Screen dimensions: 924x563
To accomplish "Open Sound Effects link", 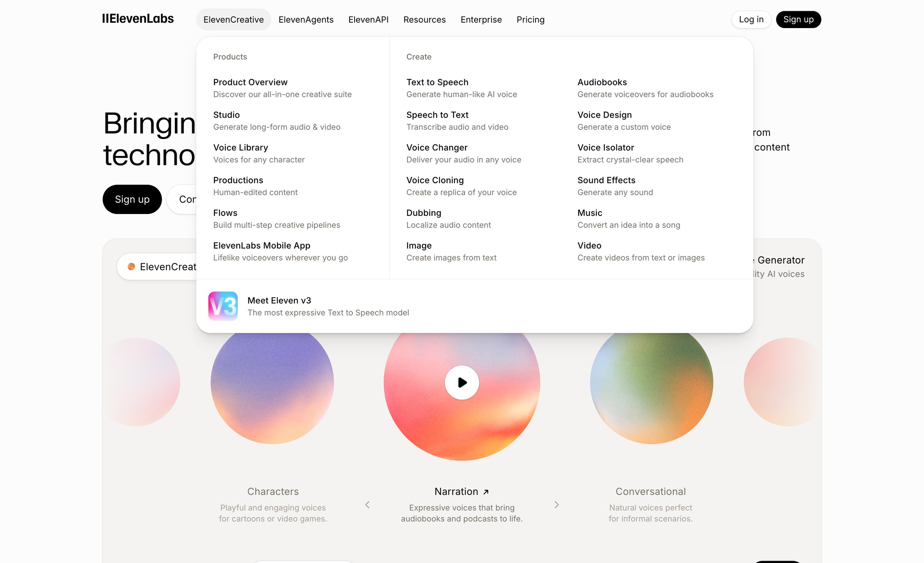I will coord(615,186).
